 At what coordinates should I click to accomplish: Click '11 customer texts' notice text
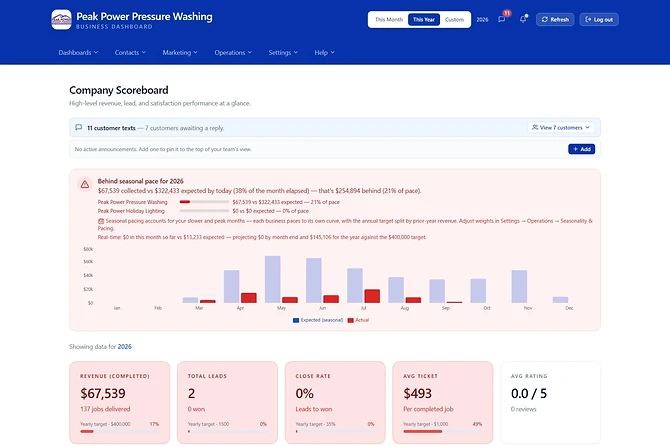[111, 128]
